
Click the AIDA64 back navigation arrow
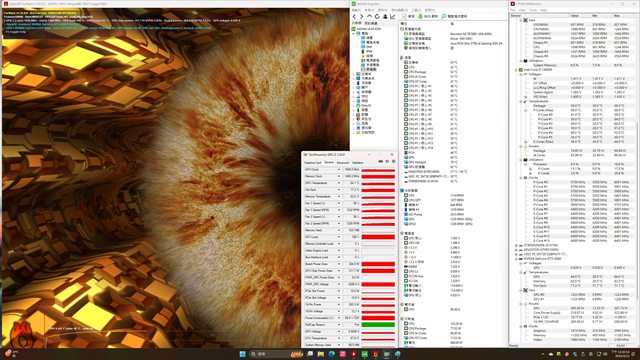pyautogui.click(x=354, y=16)
